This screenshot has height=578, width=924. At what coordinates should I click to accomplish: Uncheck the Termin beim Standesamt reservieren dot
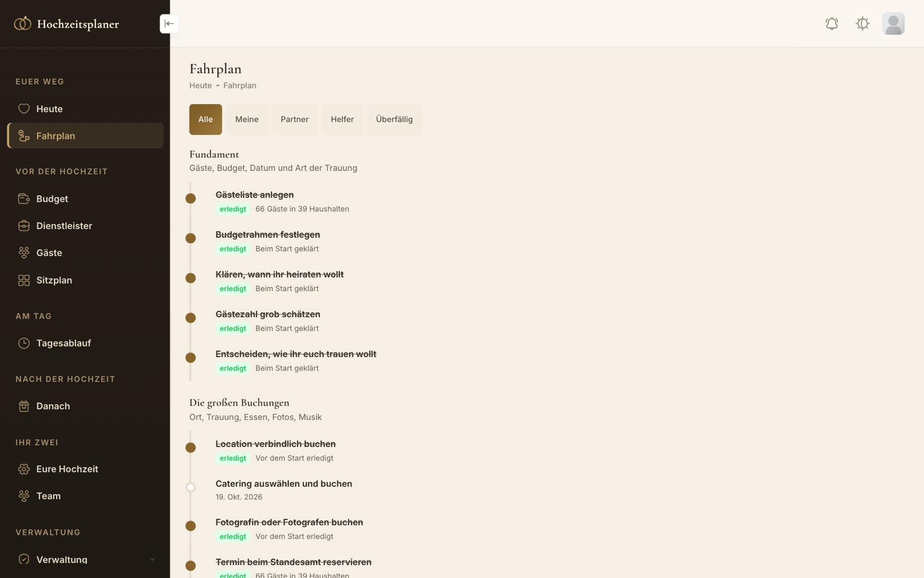click(190, 566)
